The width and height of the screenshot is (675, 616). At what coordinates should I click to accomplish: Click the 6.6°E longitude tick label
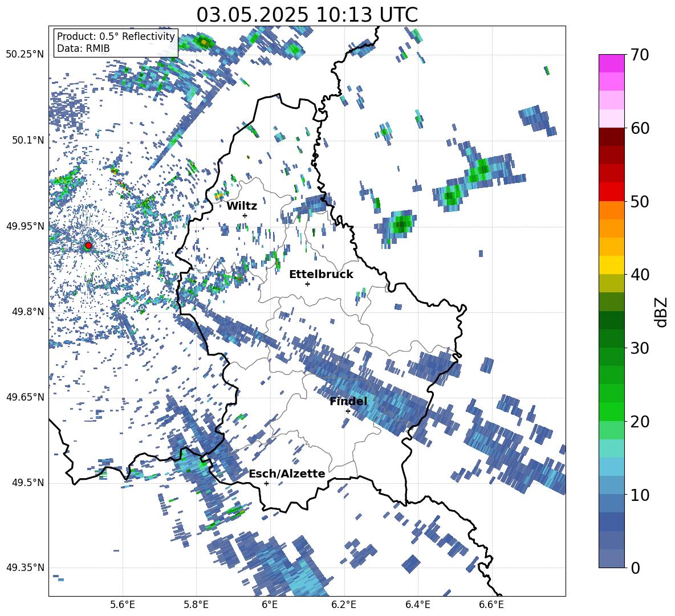pyautogui.click(x=491, y=605)
